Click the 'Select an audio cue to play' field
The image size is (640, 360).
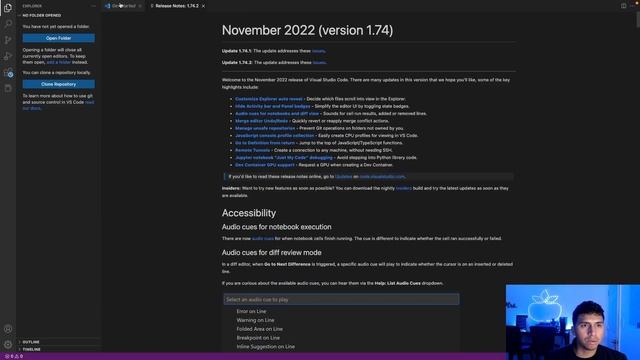tap(341, 300)
